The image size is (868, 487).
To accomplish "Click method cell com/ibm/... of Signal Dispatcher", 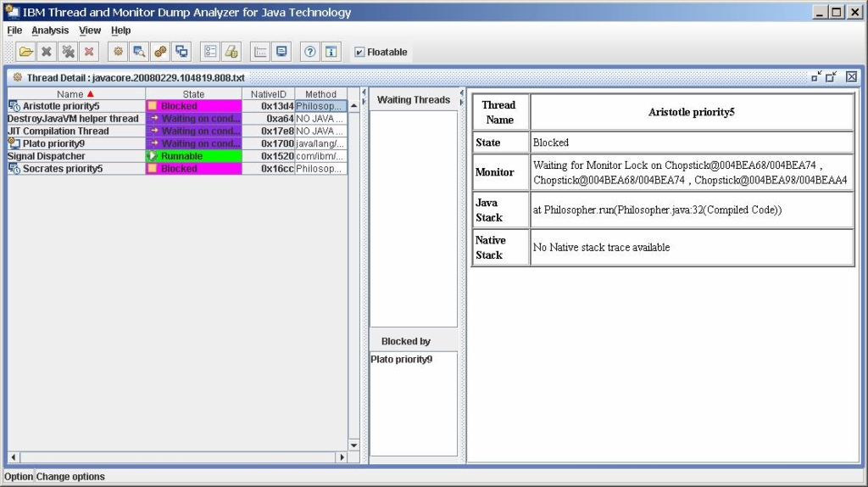I will [x=320, y=156].
